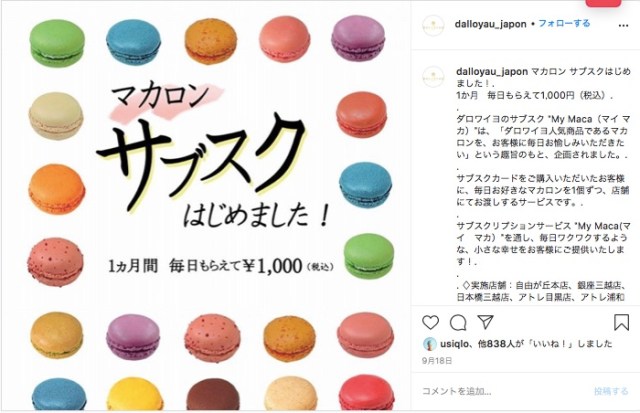Click the red button at the top edge

tap(603, 3)
